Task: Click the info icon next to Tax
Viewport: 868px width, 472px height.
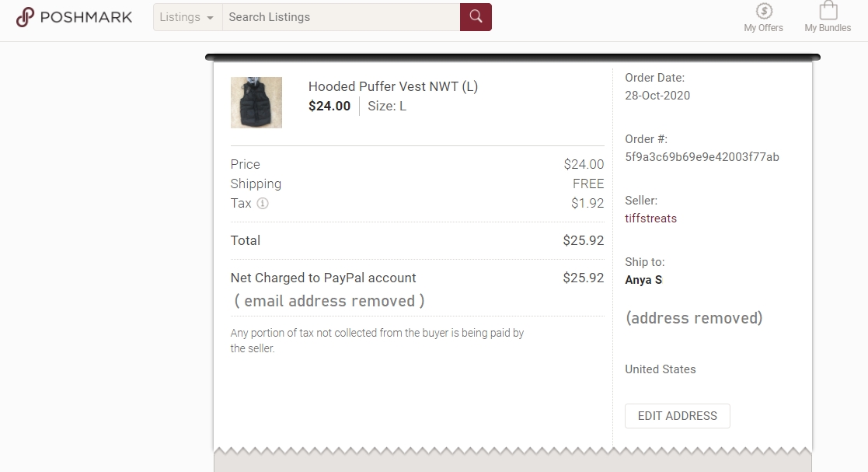Action: click(263, 204)
